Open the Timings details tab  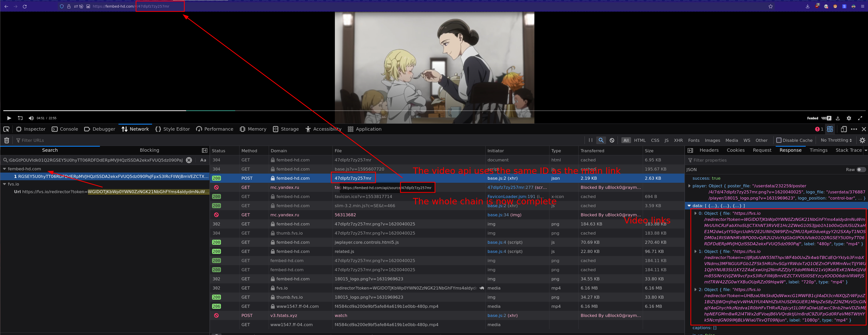tap(818, 150)
